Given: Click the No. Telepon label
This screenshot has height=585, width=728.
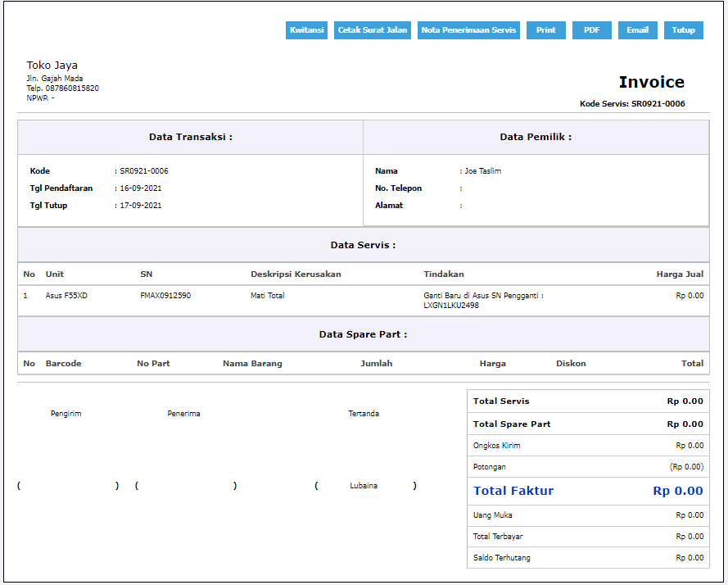Looking at the screenshot, I should point(398,188).
